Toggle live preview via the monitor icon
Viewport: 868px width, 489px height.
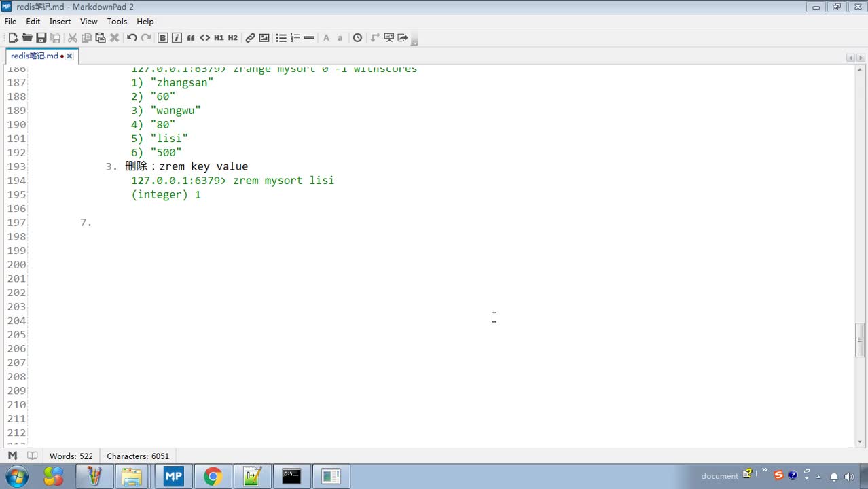tap(389, 38)
